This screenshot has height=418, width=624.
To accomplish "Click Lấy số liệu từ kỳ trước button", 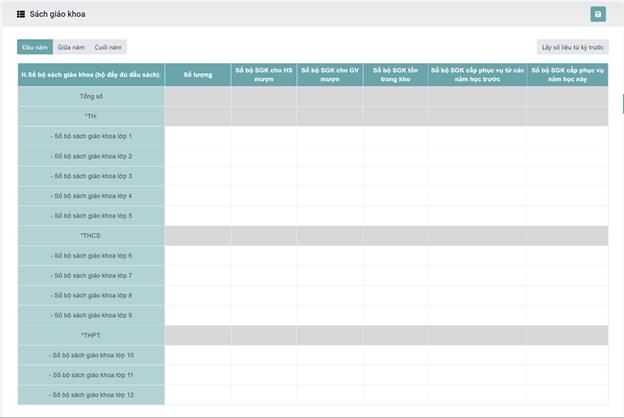I will 572,47.
